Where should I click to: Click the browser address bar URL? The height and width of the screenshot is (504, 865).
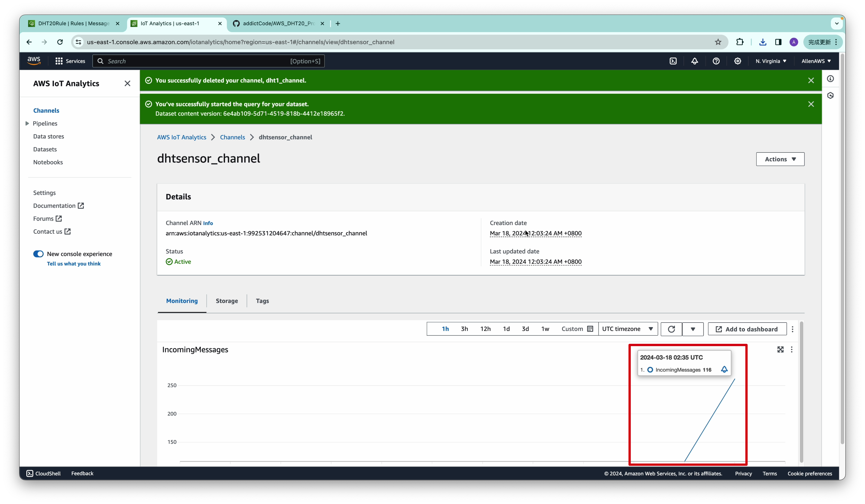coord(240,42)
